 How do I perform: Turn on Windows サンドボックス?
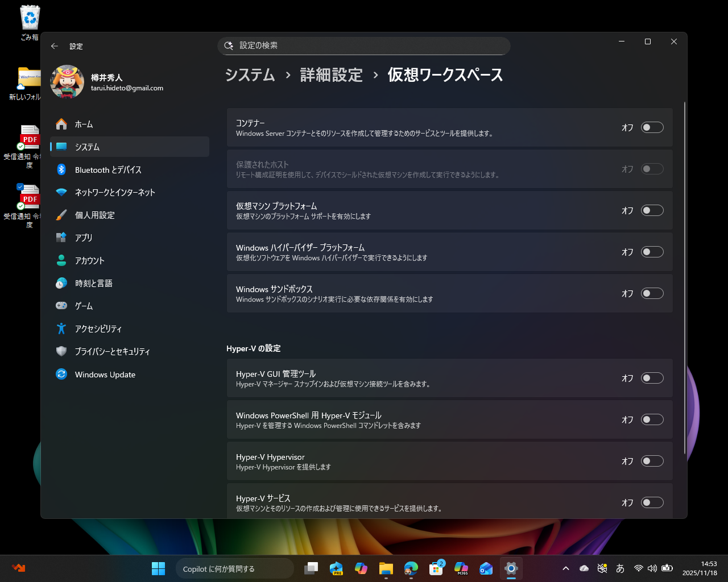(652, 293)
